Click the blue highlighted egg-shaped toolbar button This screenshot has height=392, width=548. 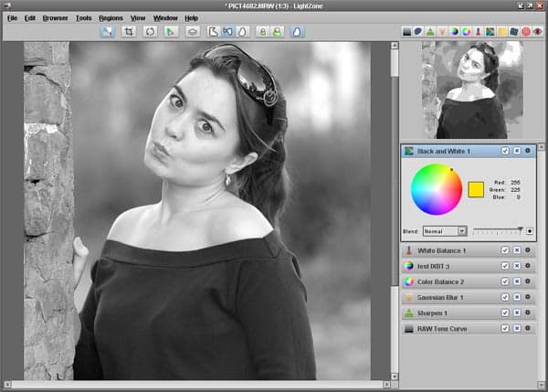[x=297, y=32]
